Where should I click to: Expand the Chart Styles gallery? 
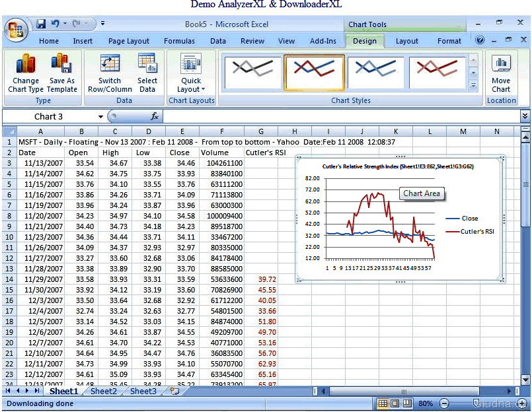[x=473, y=86]
